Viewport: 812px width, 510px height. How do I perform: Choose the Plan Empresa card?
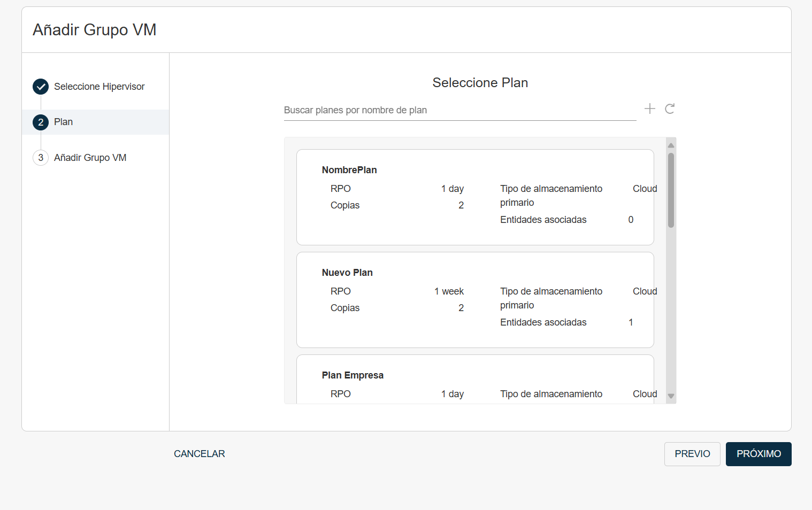474,380
